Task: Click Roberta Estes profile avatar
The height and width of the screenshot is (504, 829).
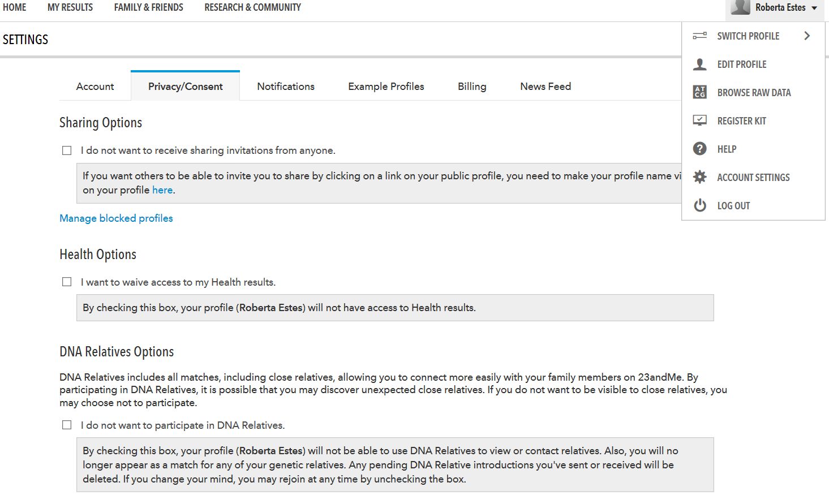Action: (x=740, y=7)
